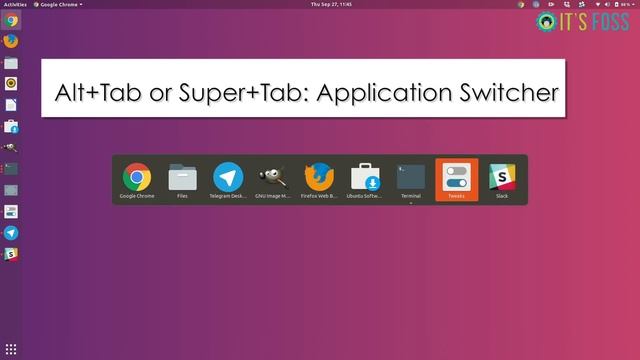This screenshot has width=640, height=360.
Task: Open Files manager from the dock
Action: point(11,63)
